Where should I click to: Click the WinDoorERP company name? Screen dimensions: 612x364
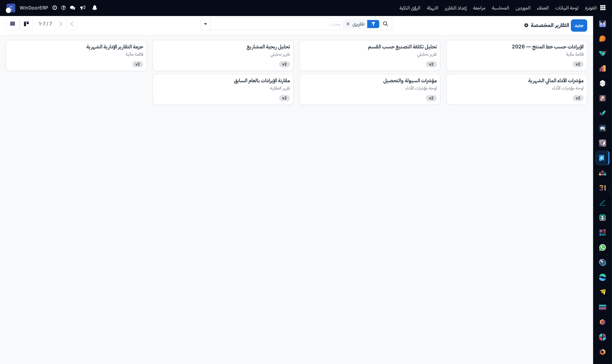click(34, 8)
